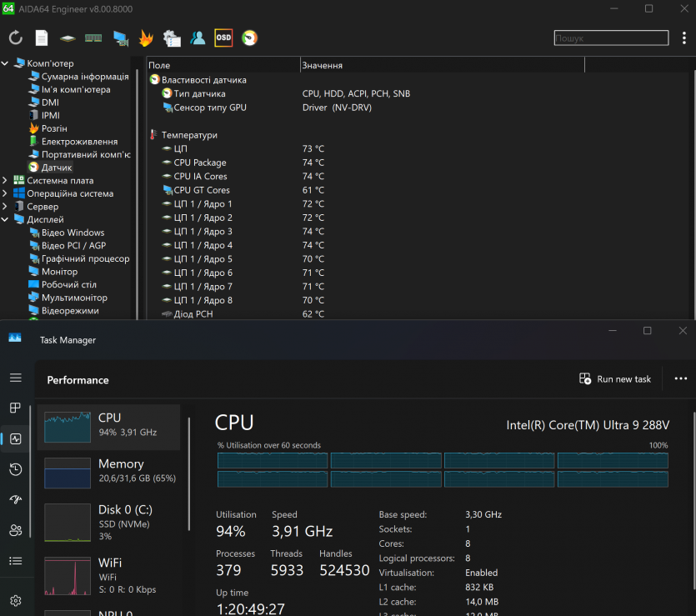Click the Run new task button
This screenshot has height=616, width=696.
coord(615,379)
